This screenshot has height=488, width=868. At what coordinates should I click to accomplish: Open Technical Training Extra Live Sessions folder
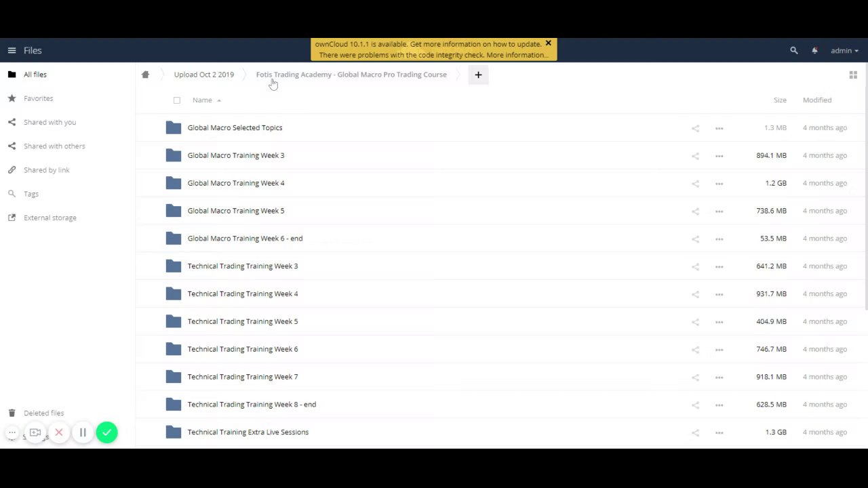(x=248, y=432)
